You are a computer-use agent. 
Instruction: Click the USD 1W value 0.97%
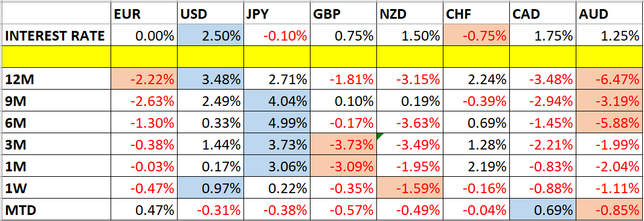click(x=210, y=188)
